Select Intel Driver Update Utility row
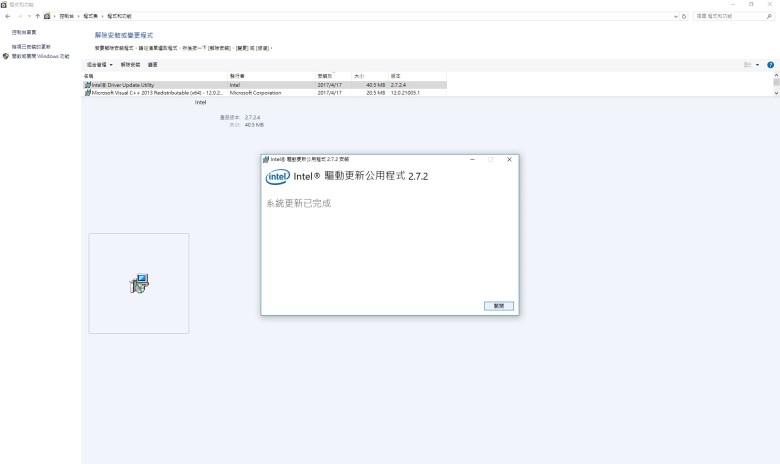780x464 pixels. tap(265, 85)
